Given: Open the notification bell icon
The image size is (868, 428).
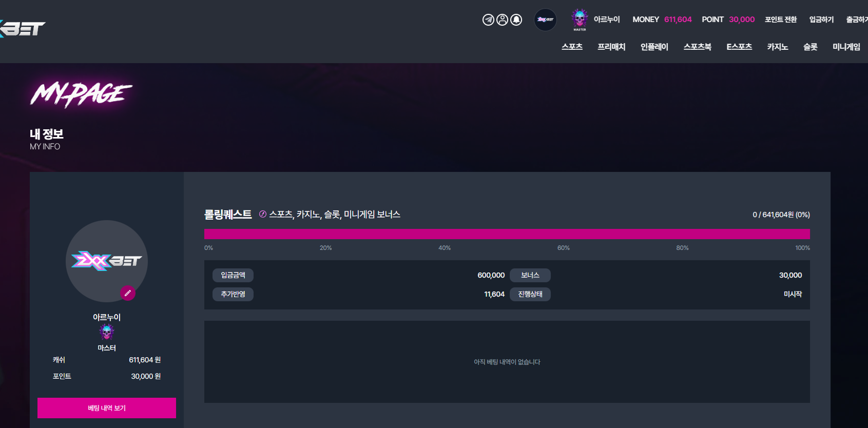Looking at the screenshot, I should point(516,20).
